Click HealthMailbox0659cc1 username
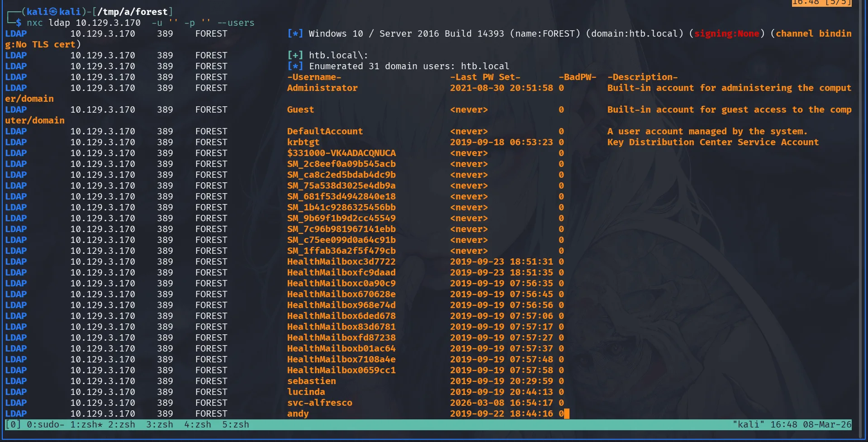 click(x=341, y=370)
